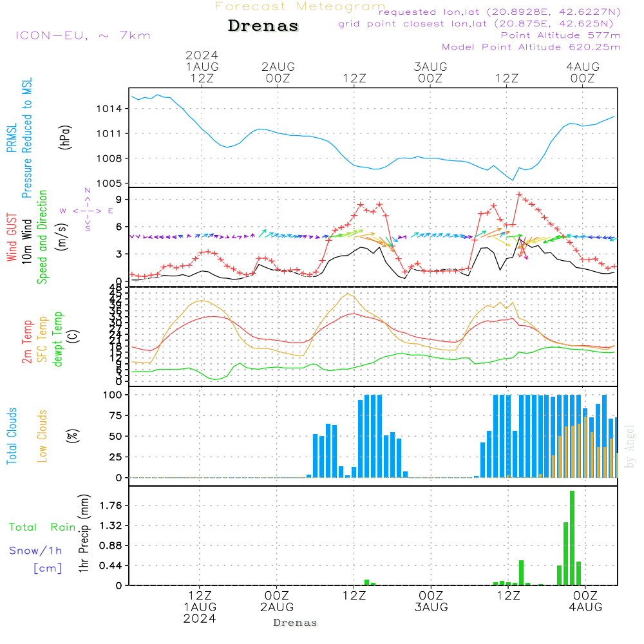Click the '3AUG 00Z' label above the pressure chart
644x644 pixels.
point(430,72)
